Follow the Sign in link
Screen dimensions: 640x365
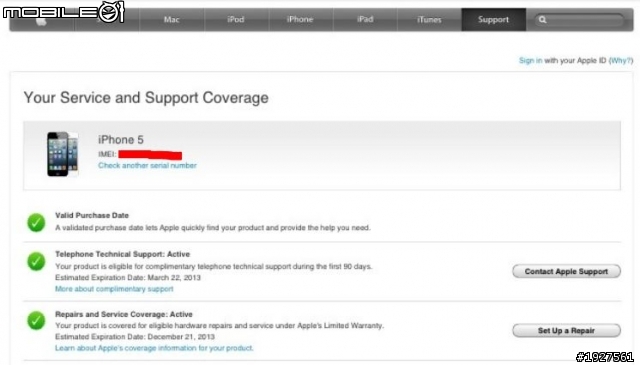[x=531, y=60]
